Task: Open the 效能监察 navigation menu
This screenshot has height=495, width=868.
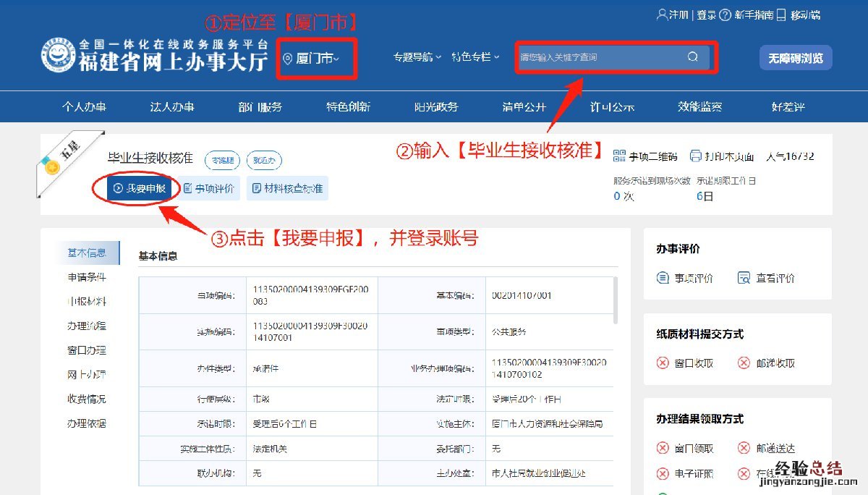Action: (699, 106)
